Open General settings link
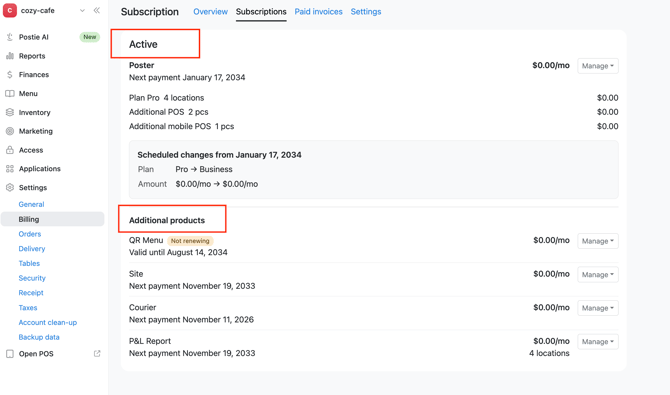 pos(31,204)
